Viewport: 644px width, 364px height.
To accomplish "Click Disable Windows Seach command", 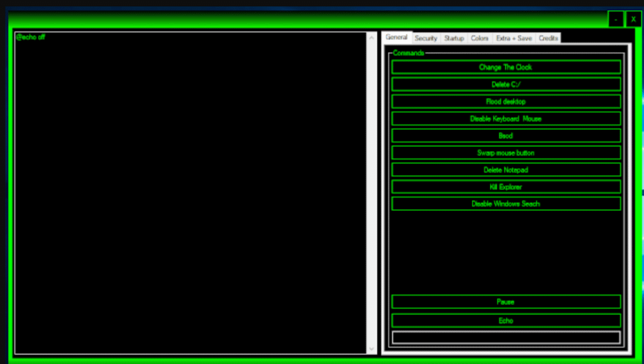I will [506, 203].
